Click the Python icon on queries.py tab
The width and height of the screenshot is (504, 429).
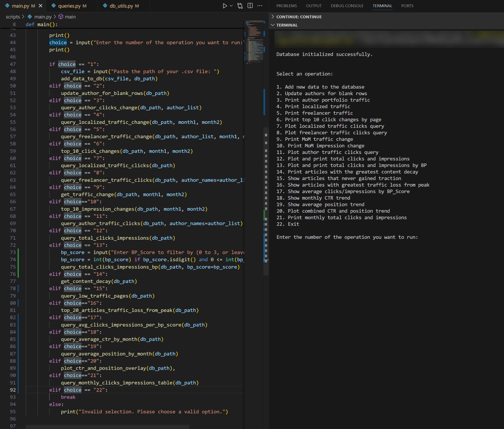click(x=54, y=5)
